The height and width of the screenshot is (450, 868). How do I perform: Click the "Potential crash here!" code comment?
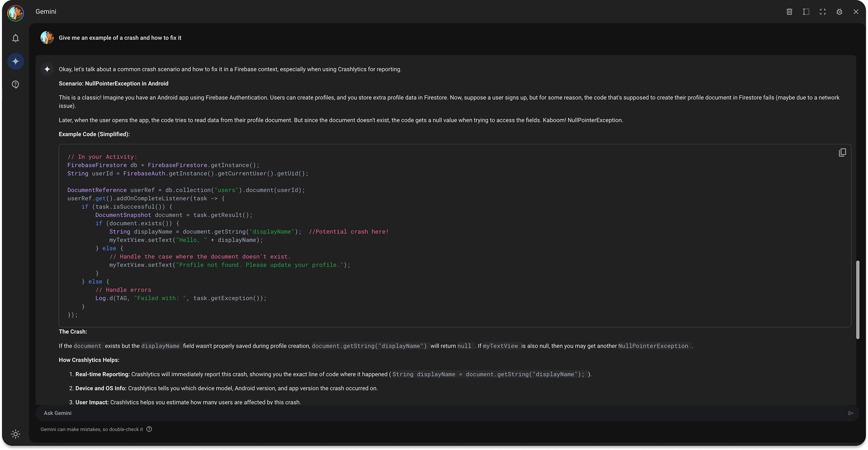click(x=349, y=232)
